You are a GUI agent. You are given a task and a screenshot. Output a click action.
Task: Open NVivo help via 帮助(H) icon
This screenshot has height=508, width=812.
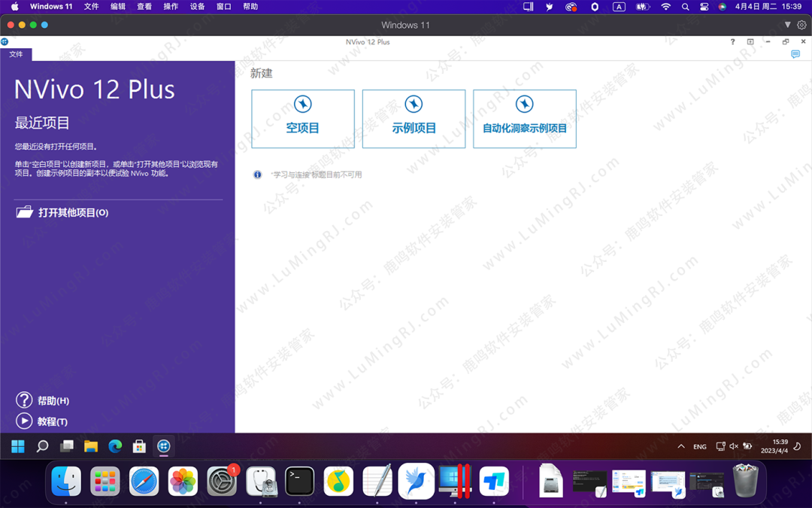(x=24, y=400)
